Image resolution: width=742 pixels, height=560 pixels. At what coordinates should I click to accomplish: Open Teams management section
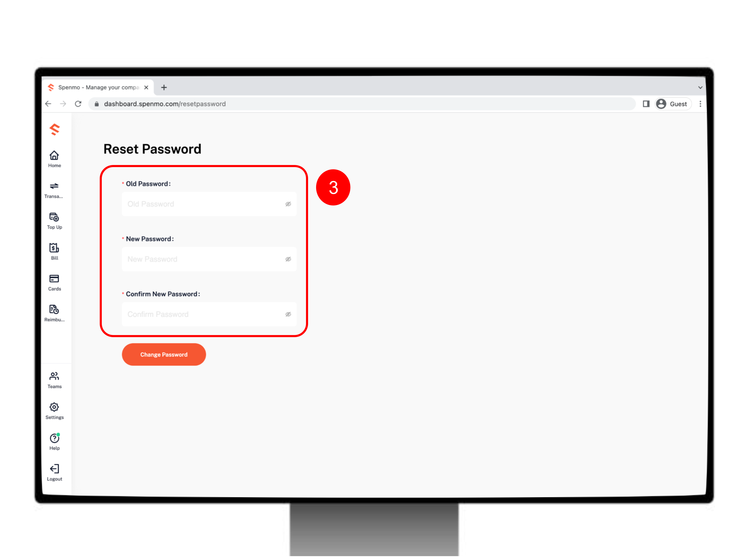(54, 379)
